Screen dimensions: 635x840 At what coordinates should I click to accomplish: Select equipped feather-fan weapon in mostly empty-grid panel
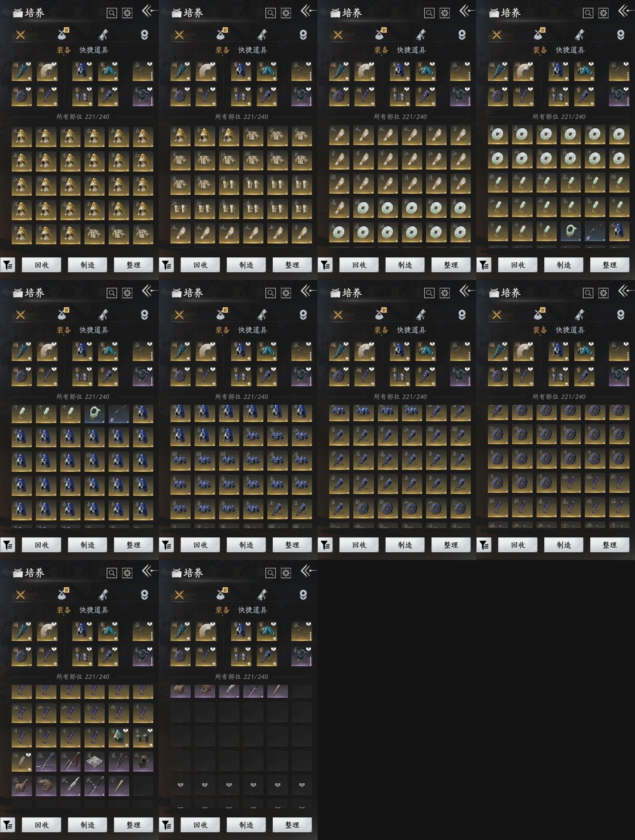181,631
